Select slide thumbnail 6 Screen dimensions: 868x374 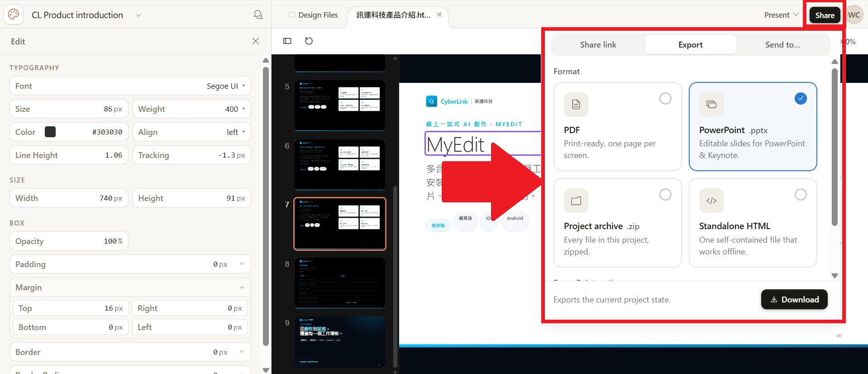pyautogui.click(x=340, y=164)
